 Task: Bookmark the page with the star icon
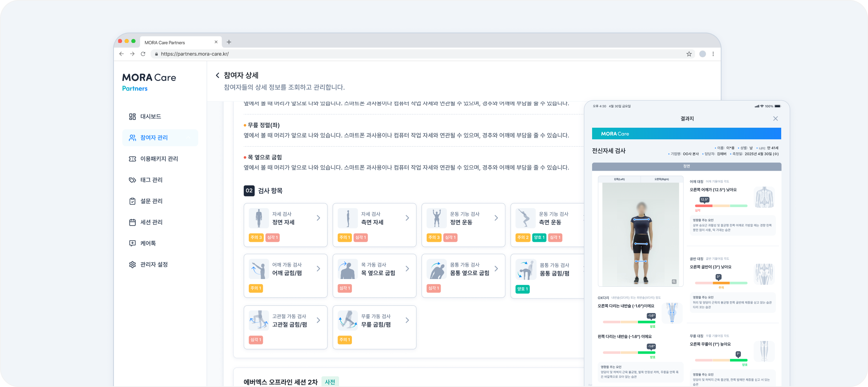pyautogui.click(x=689, y=54)
